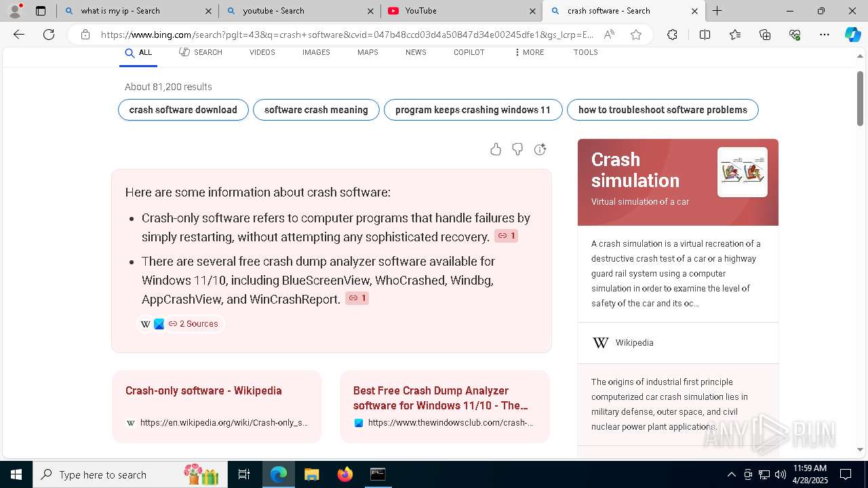Screen dimensions: 868x488
Task: Open Extensions puzzle icon
Action: 672,35
